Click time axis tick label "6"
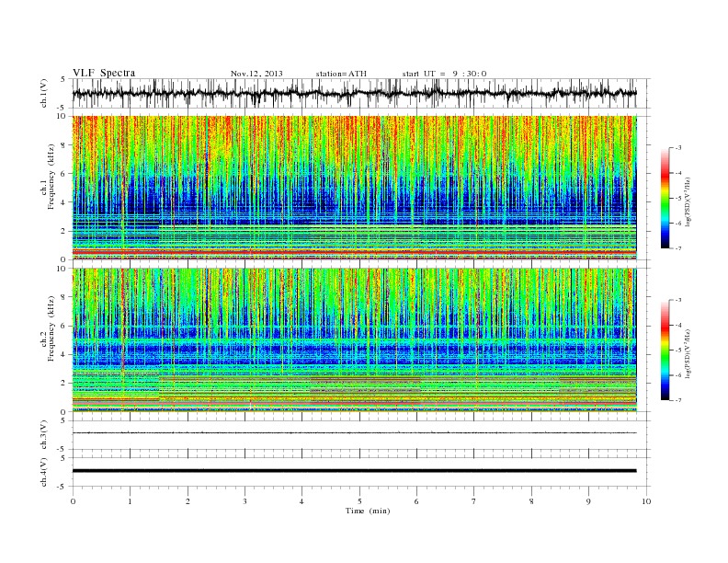Viewport: 728px width, 563px height. click(x=416, y=501)
